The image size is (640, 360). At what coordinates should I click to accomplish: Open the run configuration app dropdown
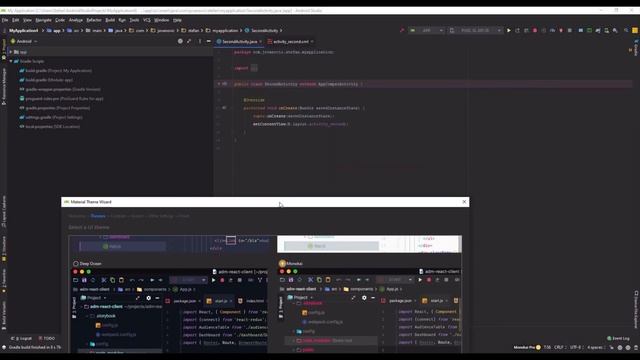[427, 31]
